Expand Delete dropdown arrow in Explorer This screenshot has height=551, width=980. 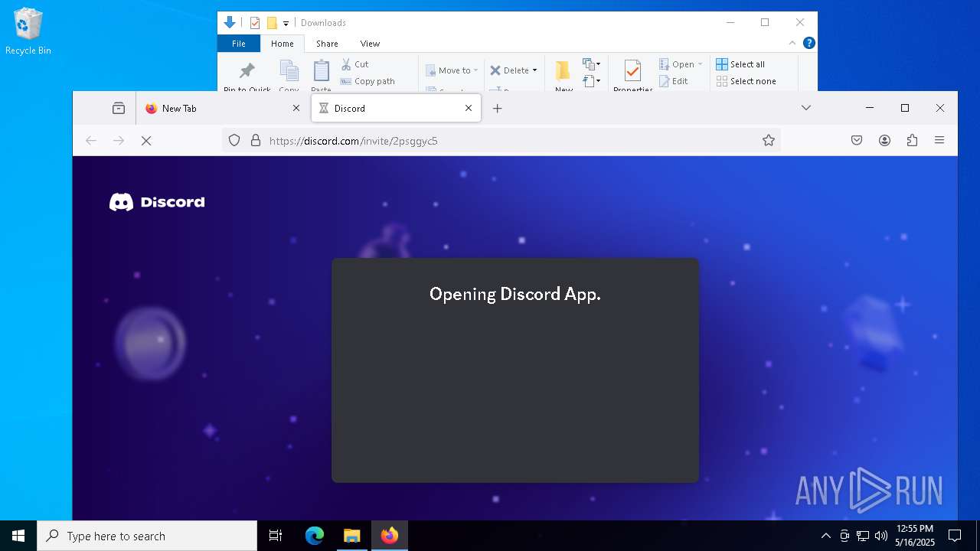(534, 70)
